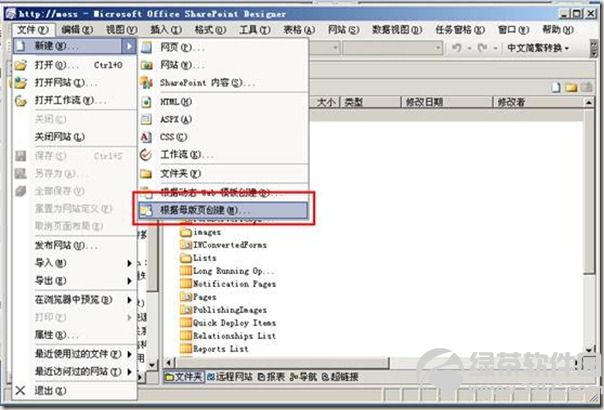Image resolution: width=604 pixels, height=410 pixels.
Task: Click the CSS file icon
Action: (x=146, y=137)
